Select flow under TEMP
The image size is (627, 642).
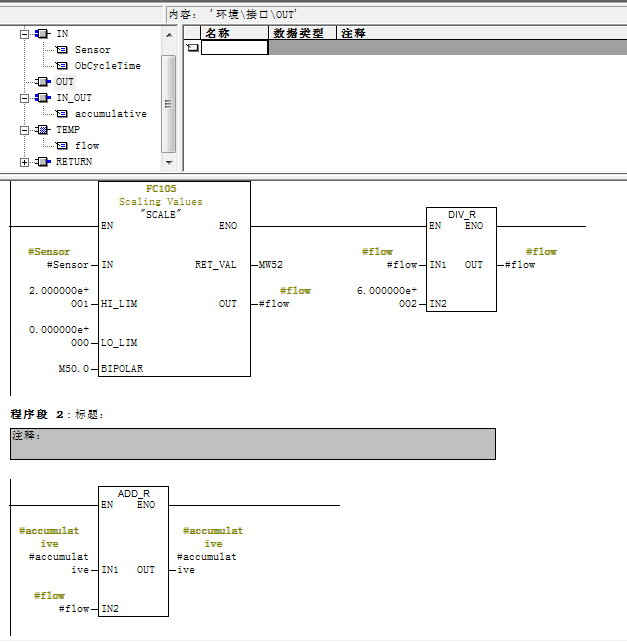click(x=87, y=146)
